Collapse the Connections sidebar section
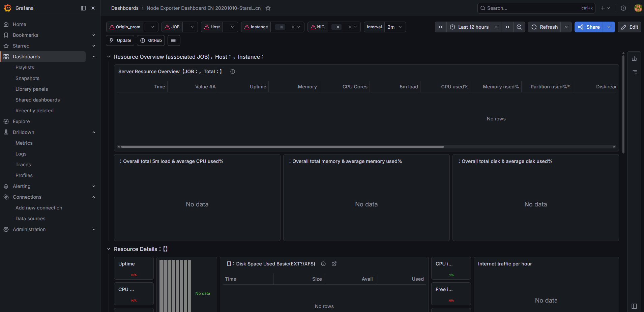This screenshot has height=312, width=644. coord(94,197)
